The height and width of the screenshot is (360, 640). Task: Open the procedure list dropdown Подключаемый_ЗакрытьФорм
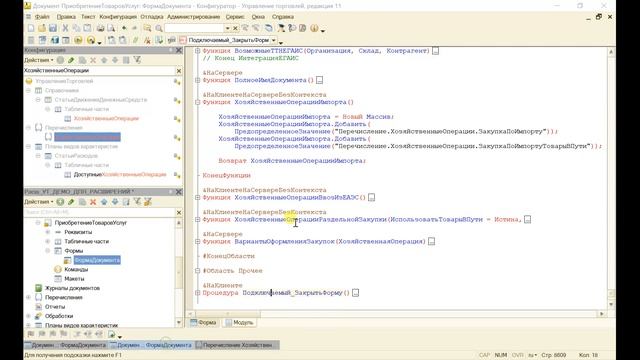tap(274, 40)
